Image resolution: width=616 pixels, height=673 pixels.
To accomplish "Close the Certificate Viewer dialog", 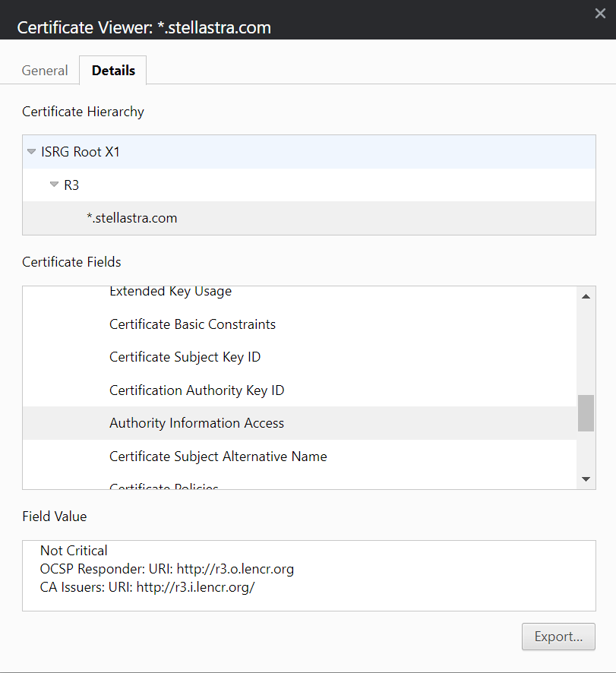I will tap(600, 14).
